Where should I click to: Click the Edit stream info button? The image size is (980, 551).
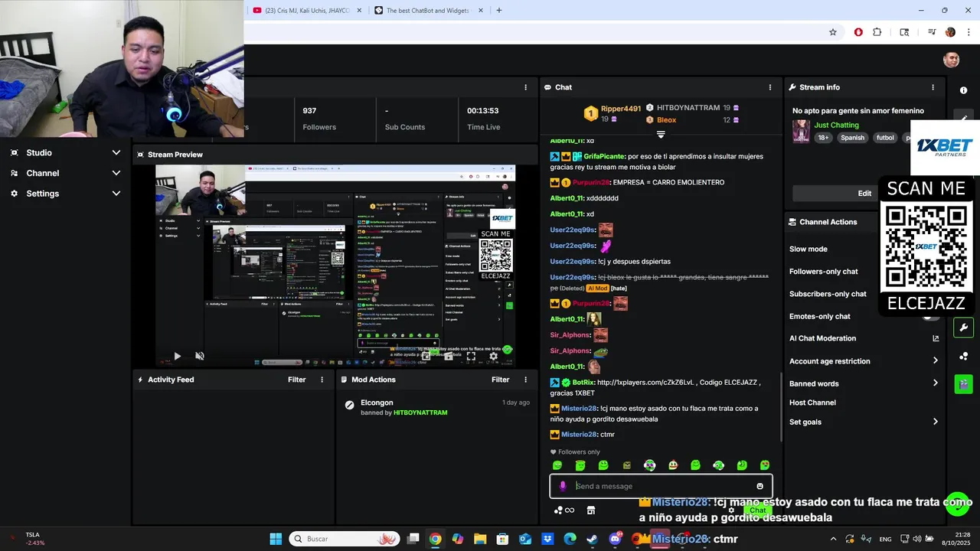pyautogui.click(x=864, y=193)
